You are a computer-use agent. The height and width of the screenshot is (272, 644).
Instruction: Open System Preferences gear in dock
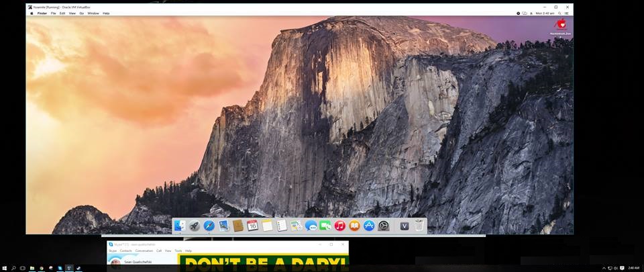tap(383, 226)
